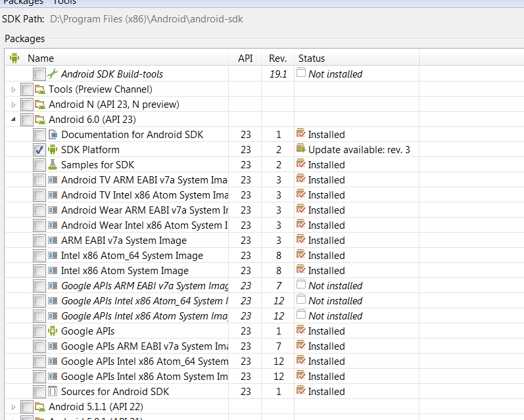Click the system image icon for Android TV Intel x86
The width and height of the screenshot is (524, 420).
coord(53,195)
